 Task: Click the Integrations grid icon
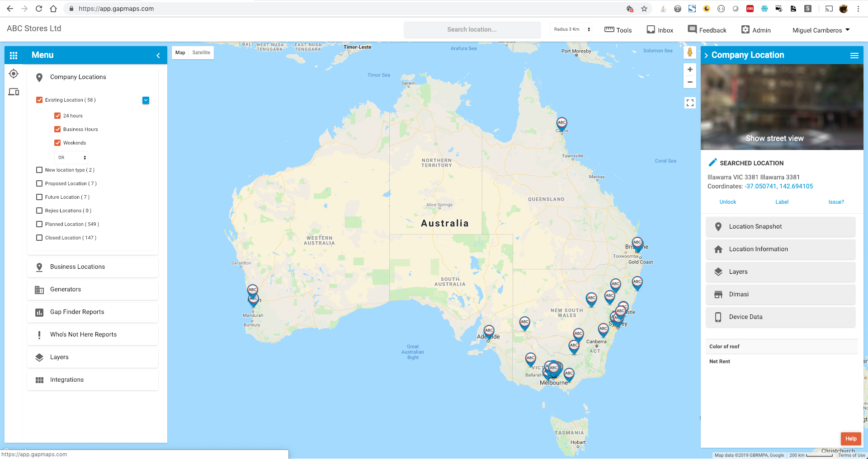tap(39, 380)
